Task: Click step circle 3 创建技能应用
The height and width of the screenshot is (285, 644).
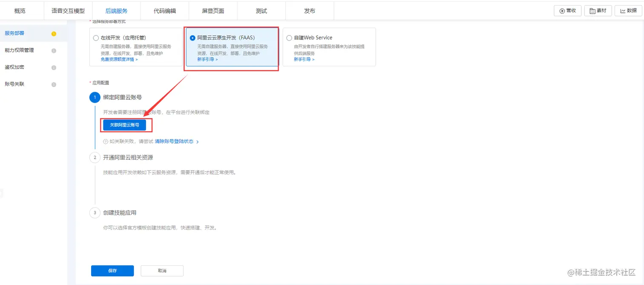Action: [x=95, y=212]
